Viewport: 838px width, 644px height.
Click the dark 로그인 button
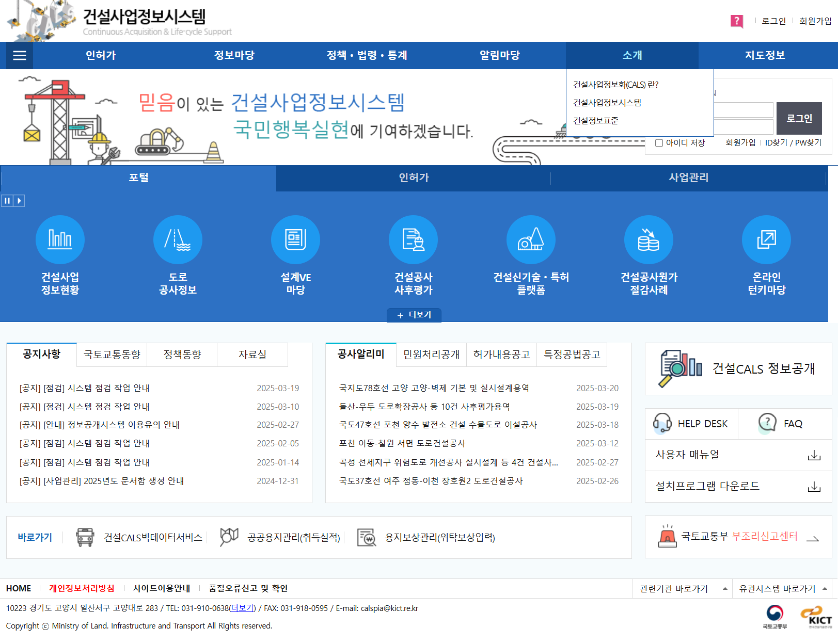[799, 118]
